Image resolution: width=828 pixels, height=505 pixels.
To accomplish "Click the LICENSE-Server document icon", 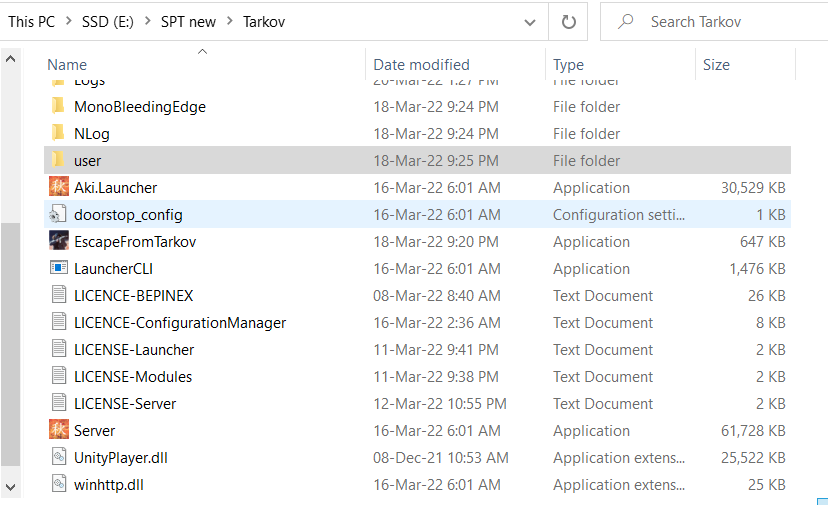I will [59, 403].
